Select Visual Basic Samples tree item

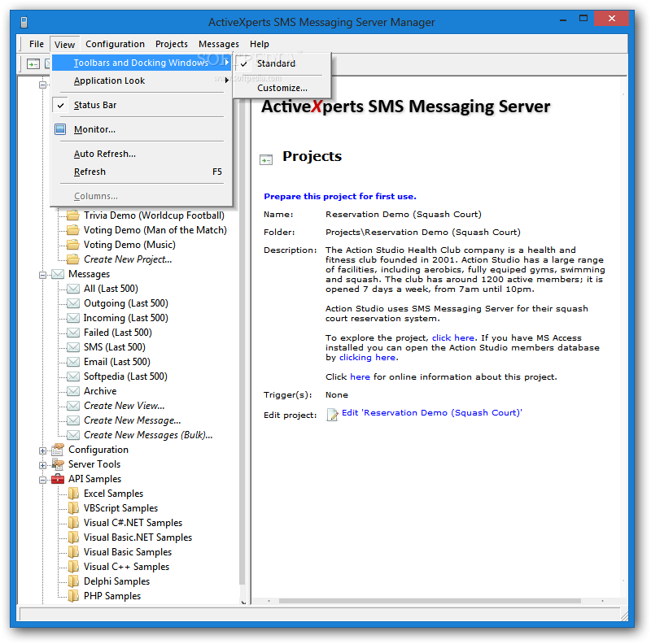[128, 552]
